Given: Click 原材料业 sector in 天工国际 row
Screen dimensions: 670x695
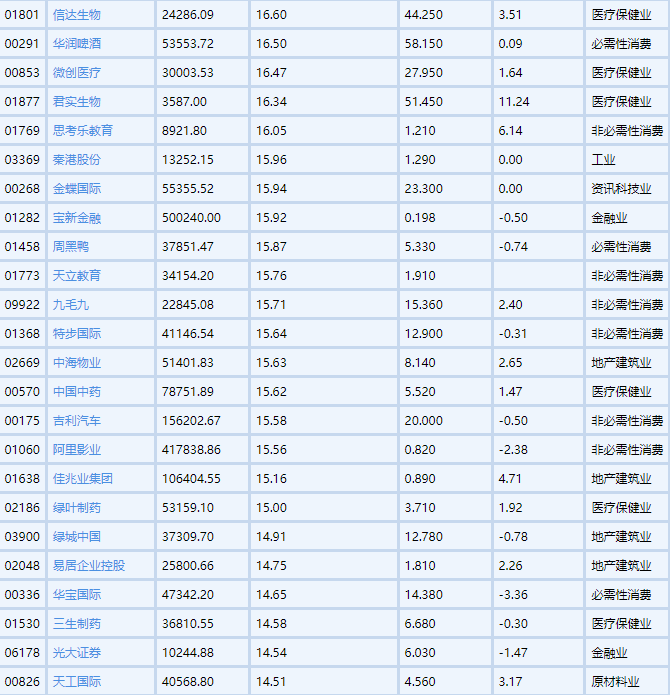Looking at the screenshot, I should tap(615, 682).
